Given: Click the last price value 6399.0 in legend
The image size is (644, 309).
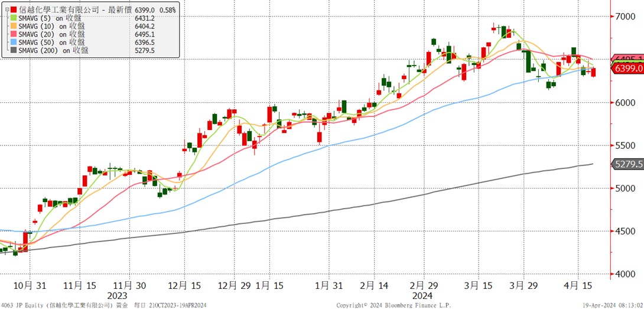Looking at the screenshot, I should 144,10.
